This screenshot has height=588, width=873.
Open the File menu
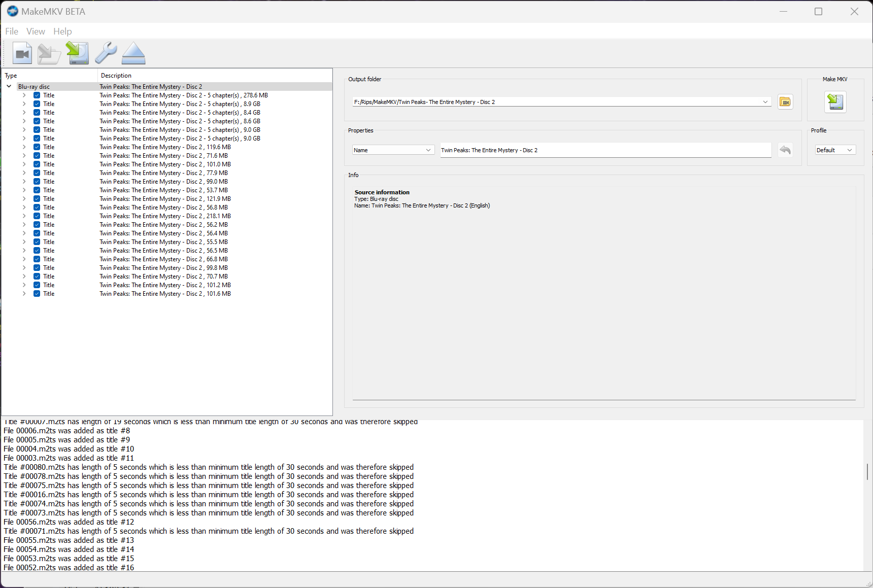pyautogui.click(x=12, y=31)
